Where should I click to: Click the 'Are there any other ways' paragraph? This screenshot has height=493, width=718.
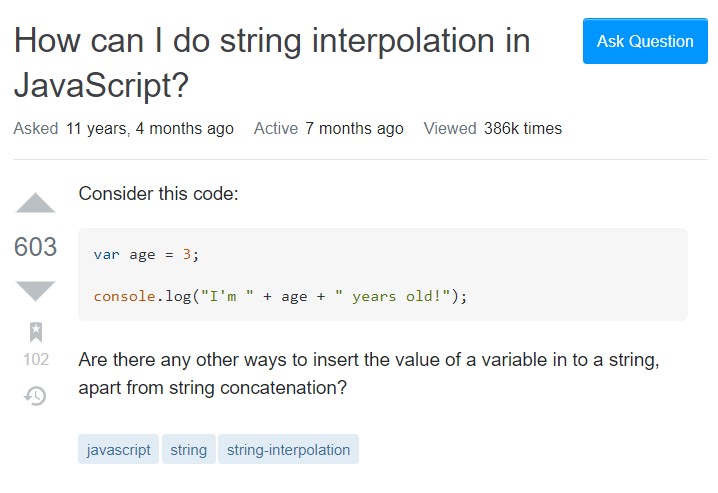coord(369,374)
